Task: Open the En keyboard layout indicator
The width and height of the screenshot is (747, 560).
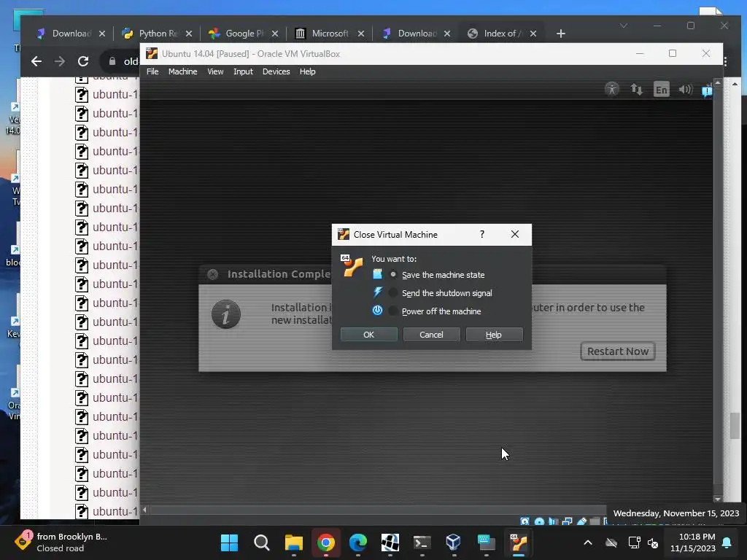Action: coord(661,89)
